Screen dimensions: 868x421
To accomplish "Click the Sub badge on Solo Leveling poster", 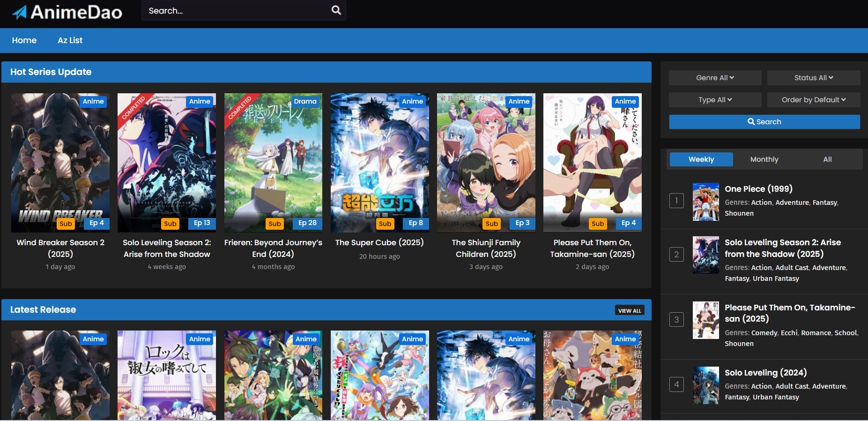I will point(170,224).
